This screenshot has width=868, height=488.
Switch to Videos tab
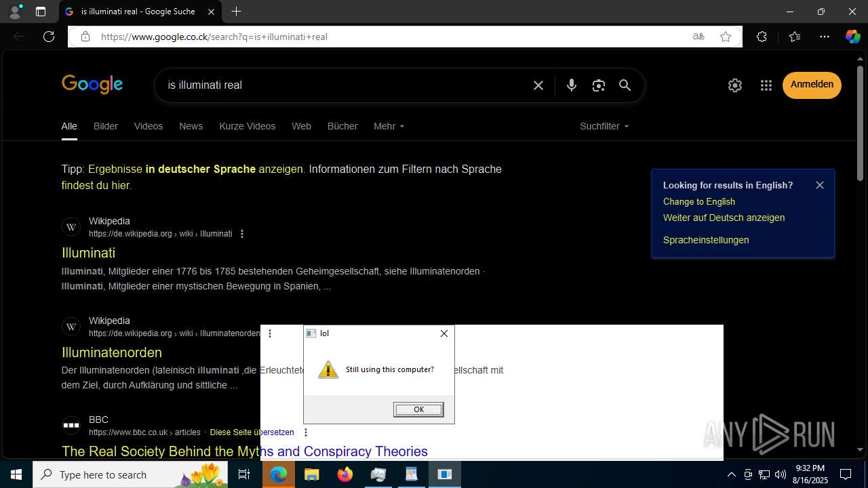coord(149,126)
